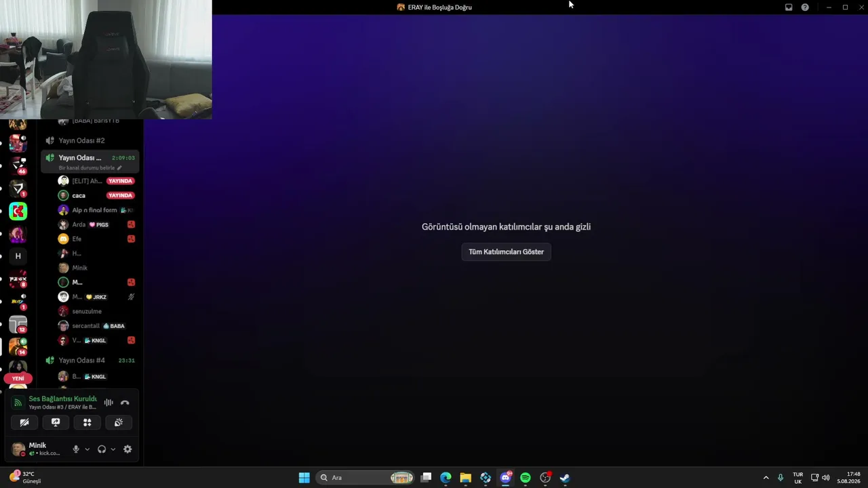Open Steam from taskbar

(x=565, y=478)
